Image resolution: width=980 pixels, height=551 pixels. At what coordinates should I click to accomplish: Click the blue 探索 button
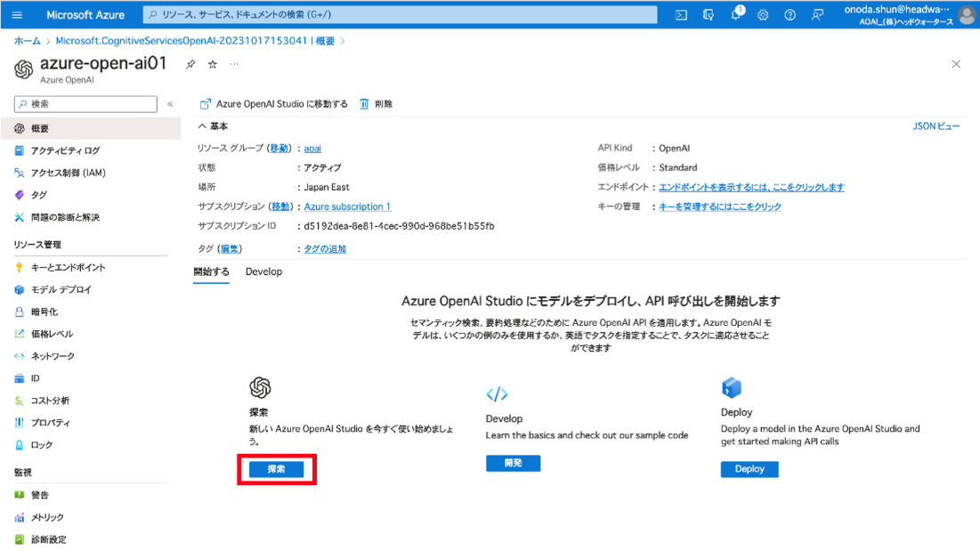point(276,469)
